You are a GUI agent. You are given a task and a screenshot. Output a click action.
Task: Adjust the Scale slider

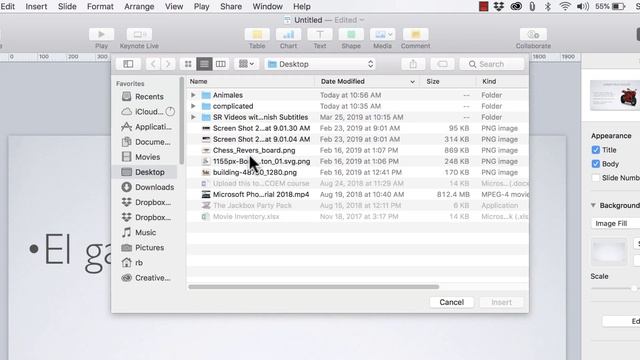[x=634, y=289]
